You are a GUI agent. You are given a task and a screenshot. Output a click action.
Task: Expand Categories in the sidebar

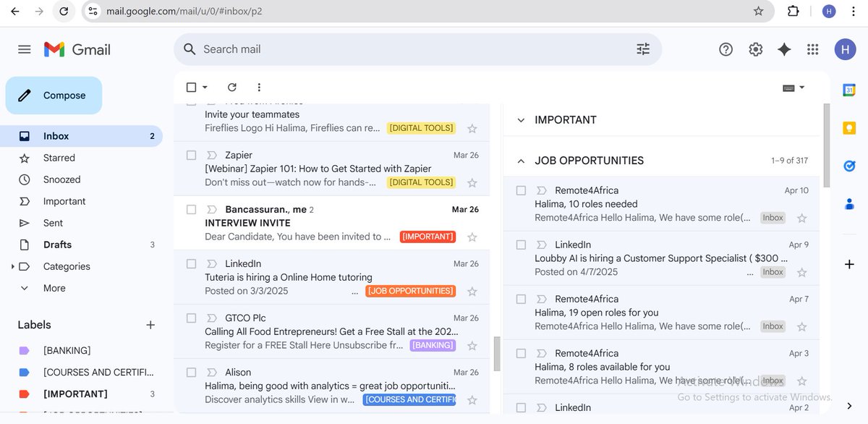click(x=13, y=266)
